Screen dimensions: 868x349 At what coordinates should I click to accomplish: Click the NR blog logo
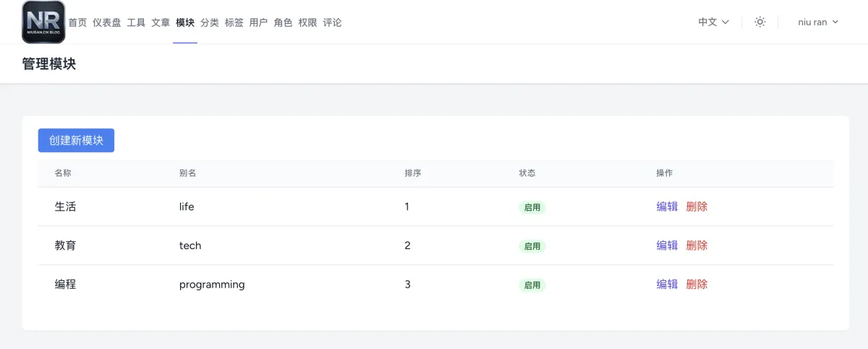tap(43, 22)
